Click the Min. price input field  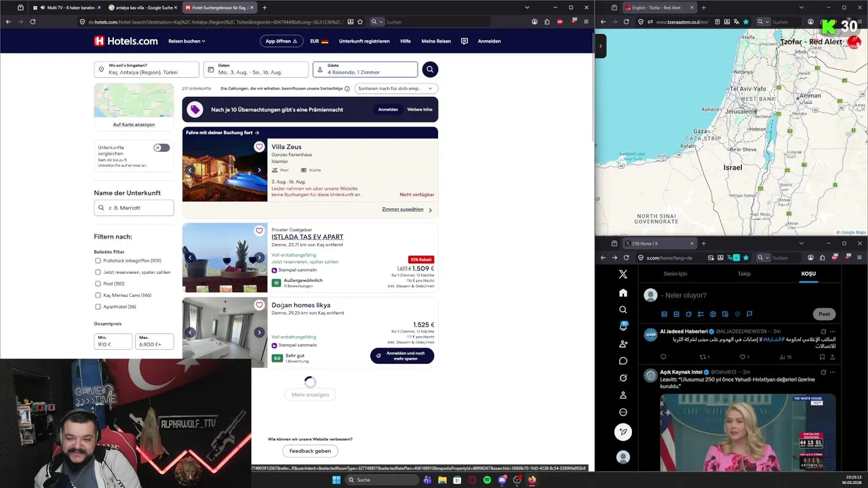tap(113, 342)
